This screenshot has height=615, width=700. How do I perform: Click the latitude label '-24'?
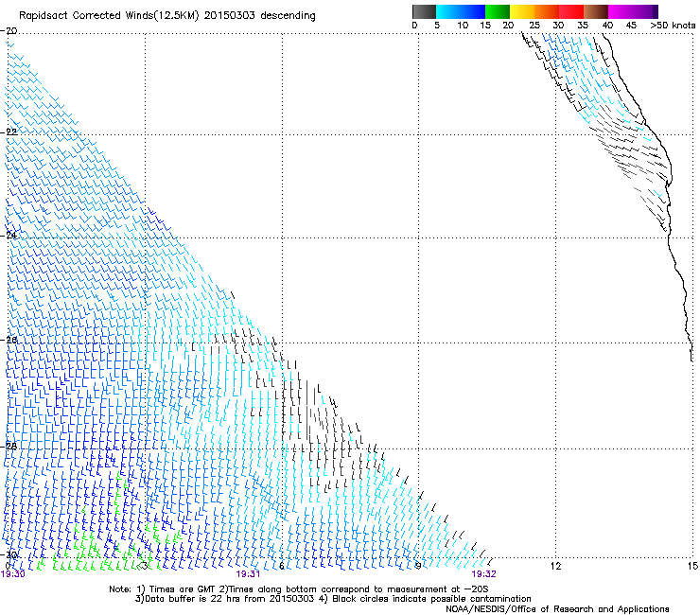pos(9,236)
